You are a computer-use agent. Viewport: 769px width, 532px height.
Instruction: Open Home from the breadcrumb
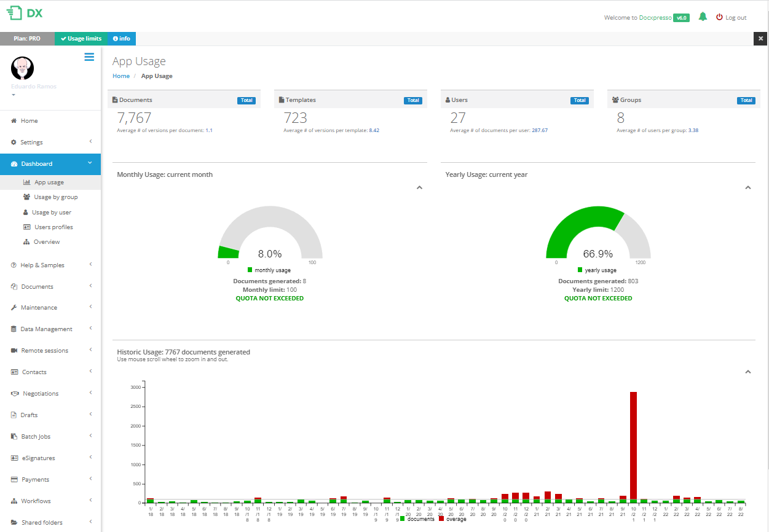coord(120,76)
